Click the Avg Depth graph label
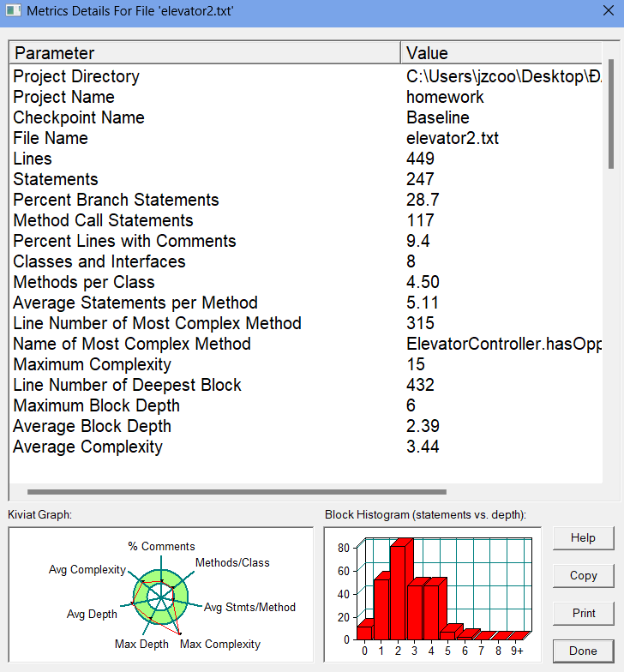 [92, 614]
